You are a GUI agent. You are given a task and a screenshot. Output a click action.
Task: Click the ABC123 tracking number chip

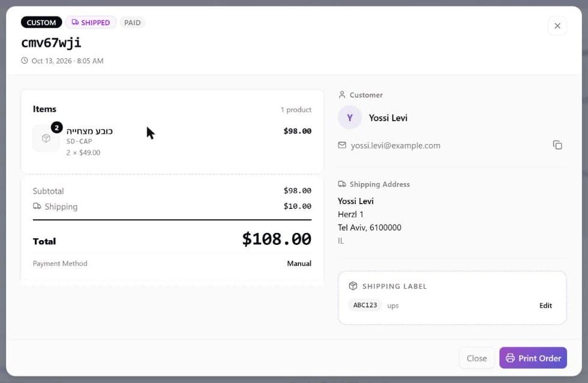coord(365,305)
